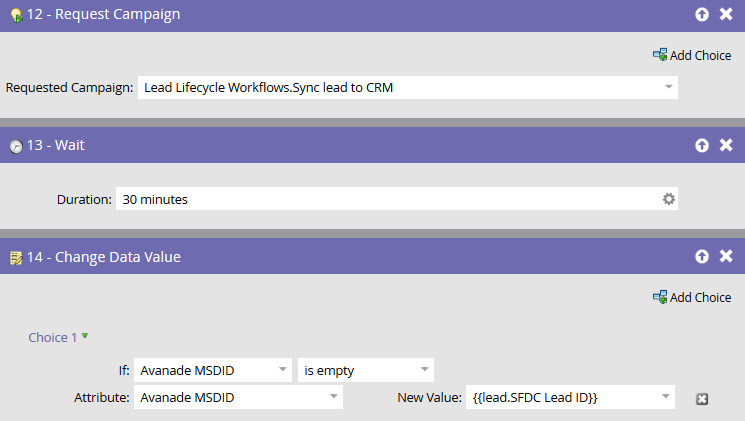Image resolution: width=745 pixels, height=421 pixels.
Task: Remove Choice 1 with the X icon
Action: [702, 399]
